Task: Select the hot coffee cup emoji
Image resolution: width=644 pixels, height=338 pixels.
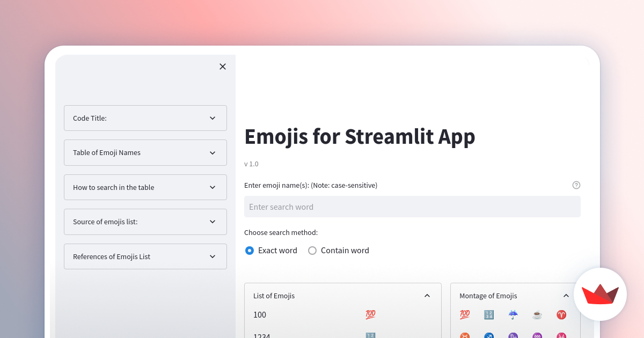Action: pos(537,314)
